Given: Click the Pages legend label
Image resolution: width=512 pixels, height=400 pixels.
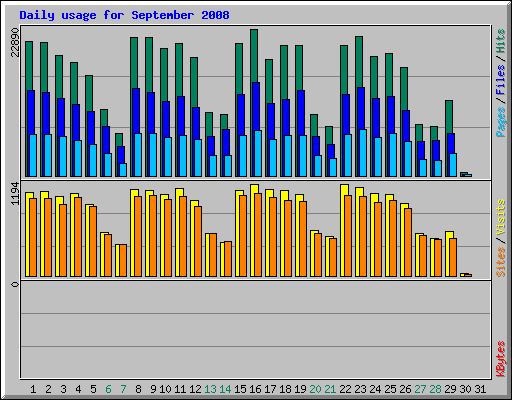Looking at the screenshot, I should point(501,122).
